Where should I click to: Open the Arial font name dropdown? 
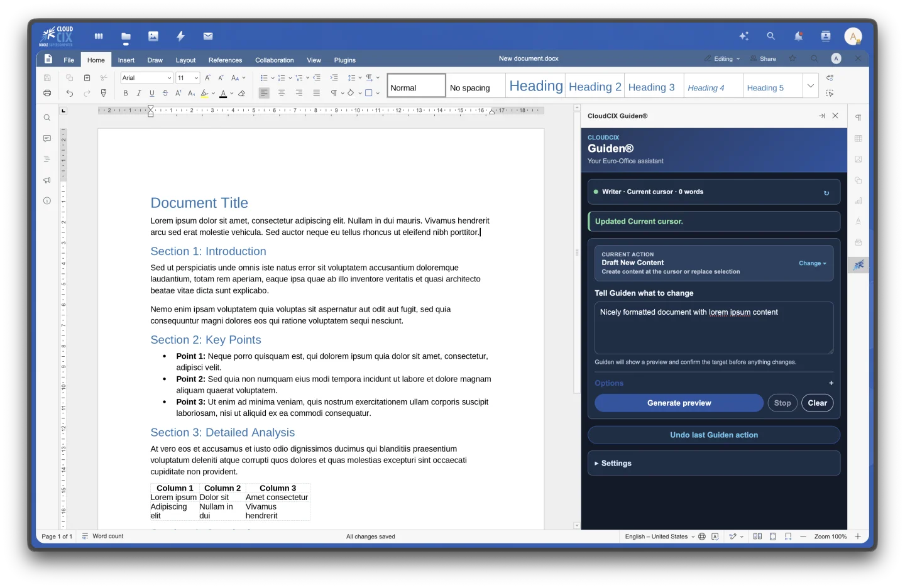click(169, 78)
